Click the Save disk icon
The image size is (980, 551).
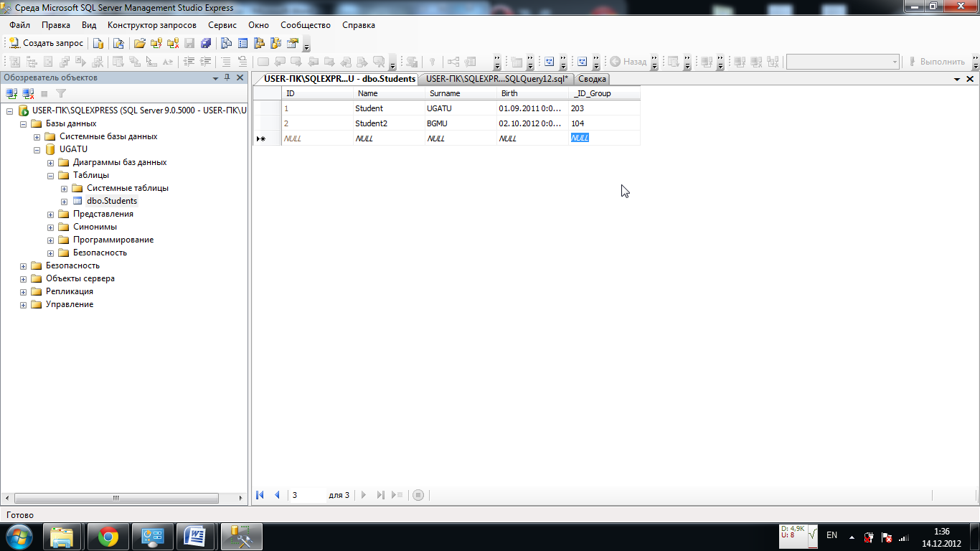189,43
